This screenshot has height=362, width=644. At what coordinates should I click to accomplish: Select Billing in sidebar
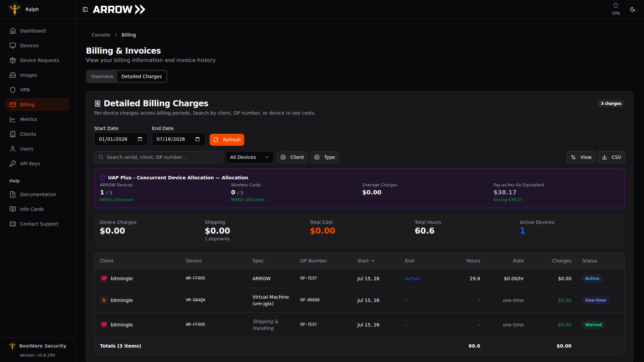tap(37, 105)
